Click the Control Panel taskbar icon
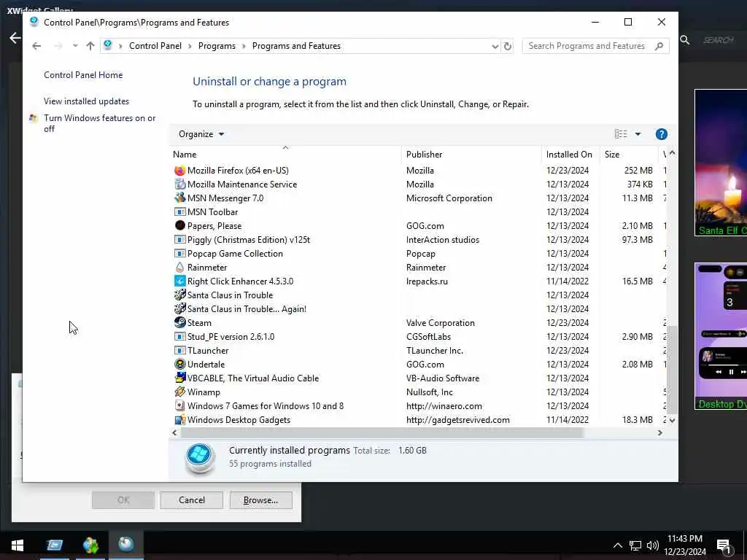Screen dimensions: 747x560 [x=125, y=544]
